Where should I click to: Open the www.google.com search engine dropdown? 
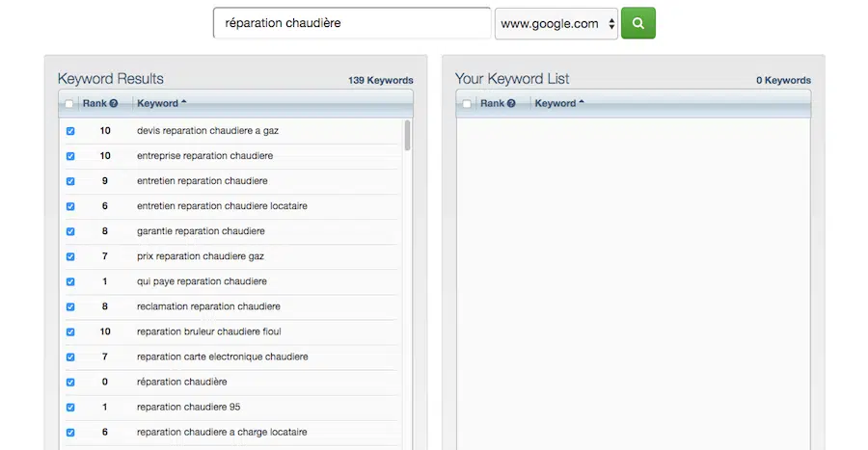click(556, 24)
